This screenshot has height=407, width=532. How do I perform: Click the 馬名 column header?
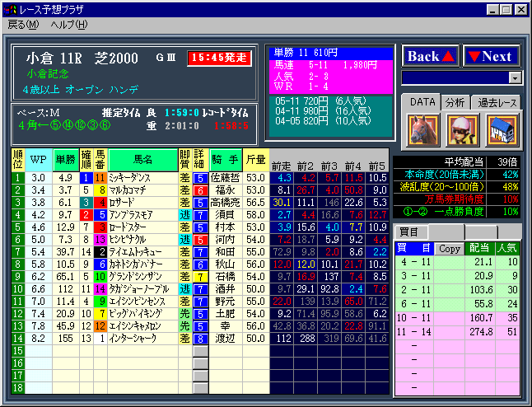pyautogui.click(x=142, y=159)
